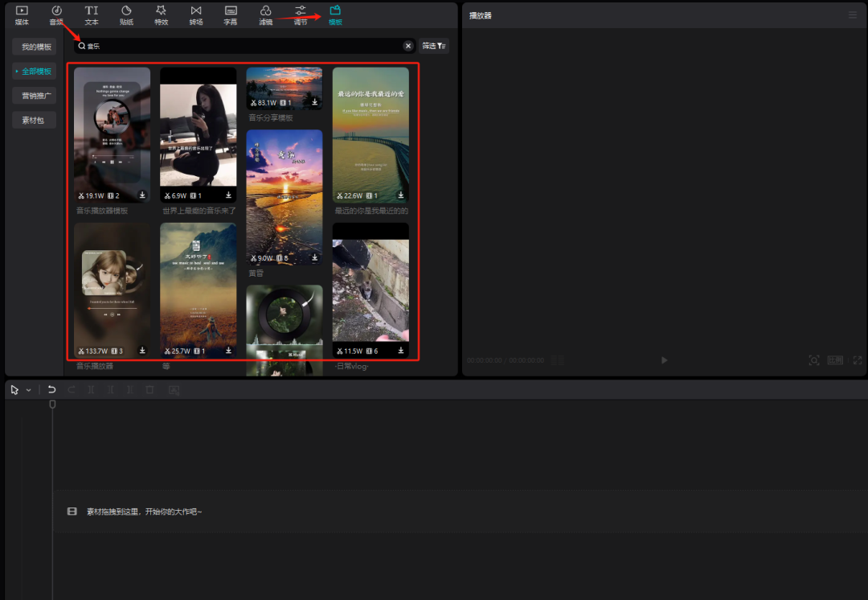This screenshot has width=868, height=600.
Task: Open the 黄昏 sunset template thumbnail
Action: click(x=284, y=197)
